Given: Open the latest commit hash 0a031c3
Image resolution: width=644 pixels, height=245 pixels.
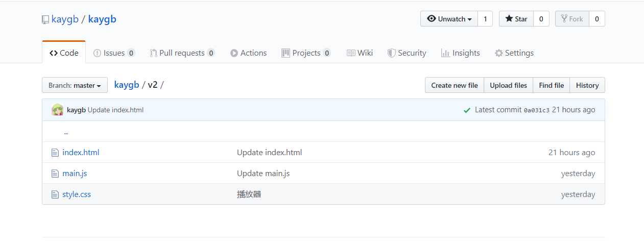Looking at the screenshot, I should pyautogui.click(x=536, y=110).
